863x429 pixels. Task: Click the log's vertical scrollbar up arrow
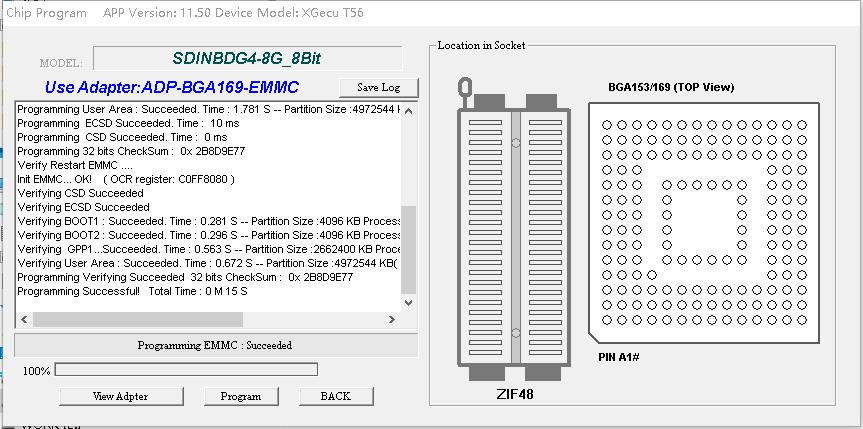[x=408, y=108]
